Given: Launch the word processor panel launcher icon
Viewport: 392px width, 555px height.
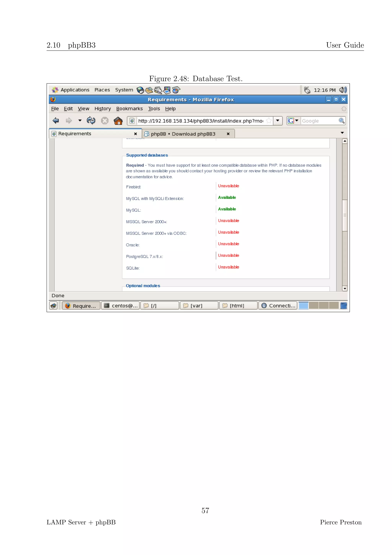Looking at the screenshot, I should pos(158,90).
